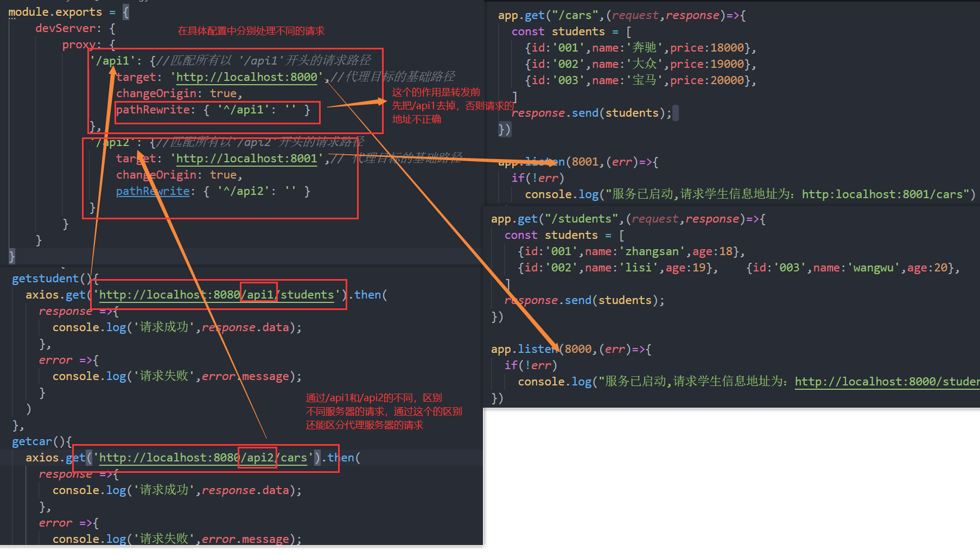Image resolution: width=980 pixels, height=557 pixels.
Task: Click the 'http://localhost:8001' target URL
Action: tap(247, 159)
